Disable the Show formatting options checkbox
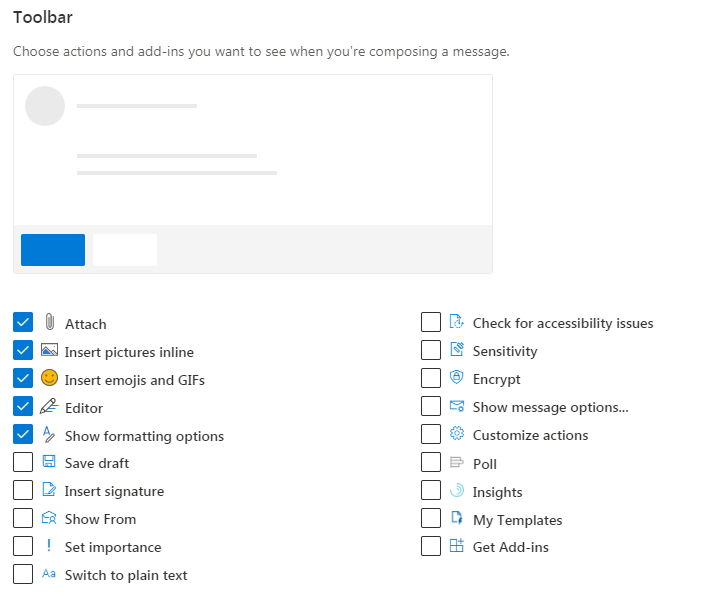 click(23, 434)
